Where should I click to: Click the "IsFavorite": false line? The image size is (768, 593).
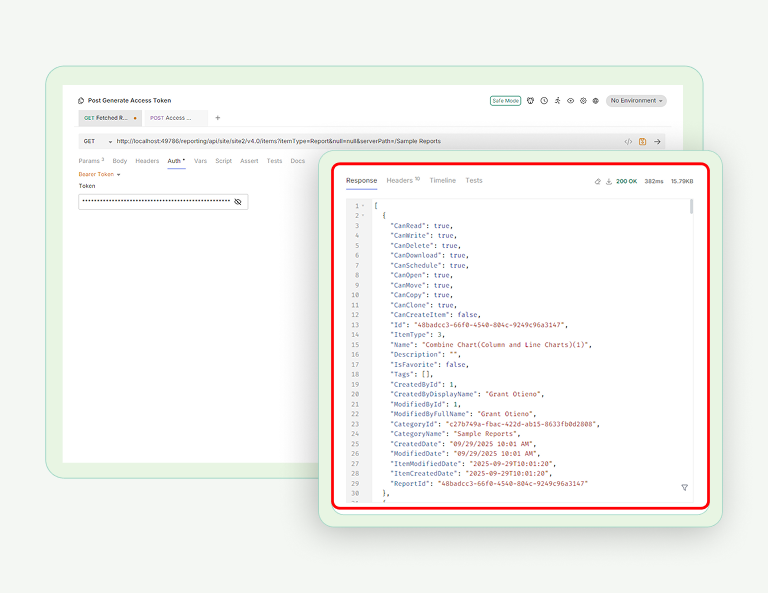click(430, 365)
